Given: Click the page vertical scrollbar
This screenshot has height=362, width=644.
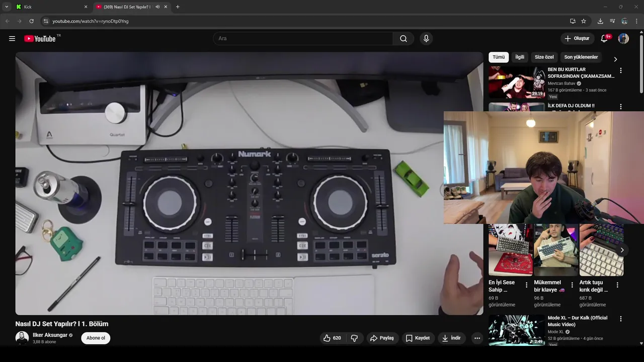Looking at the screenshot, I should (x=641, y=64).
